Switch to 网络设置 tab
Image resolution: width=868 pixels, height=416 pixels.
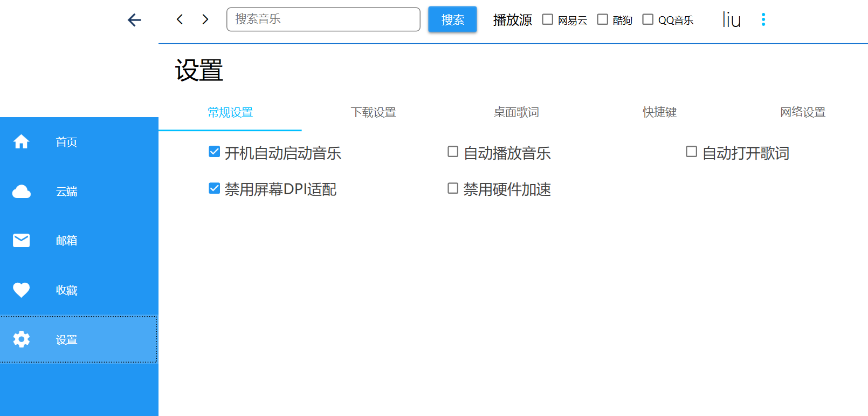point(803,112)
